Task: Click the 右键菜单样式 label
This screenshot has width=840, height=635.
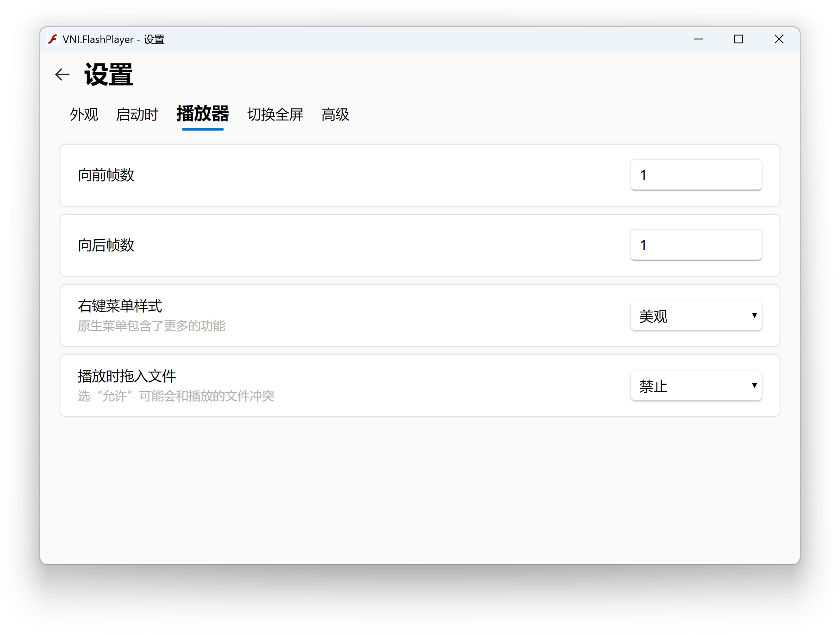Action: 120,306
